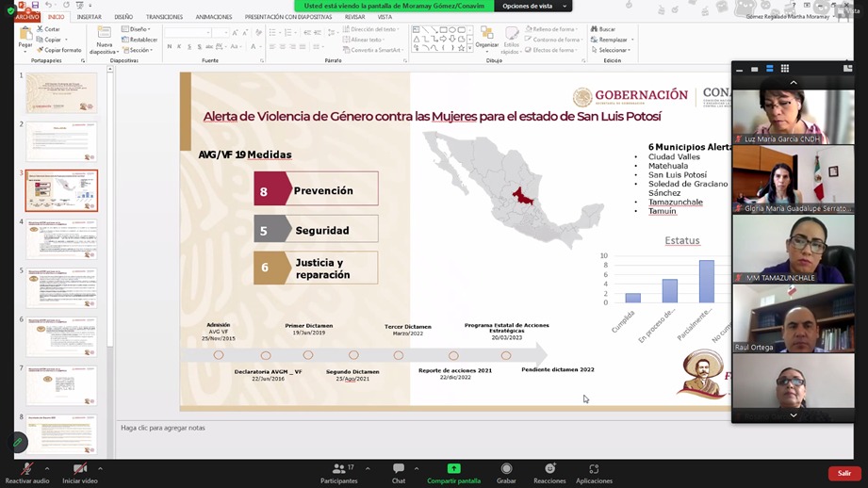The image size is (868, 488).
Task: Click the annotation pencil icon
Action: click(17, 442)
